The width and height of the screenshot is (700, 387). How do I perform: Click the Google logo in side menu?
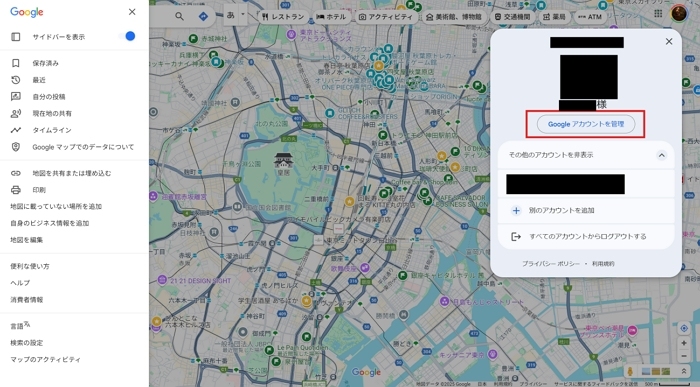(27, 12)
